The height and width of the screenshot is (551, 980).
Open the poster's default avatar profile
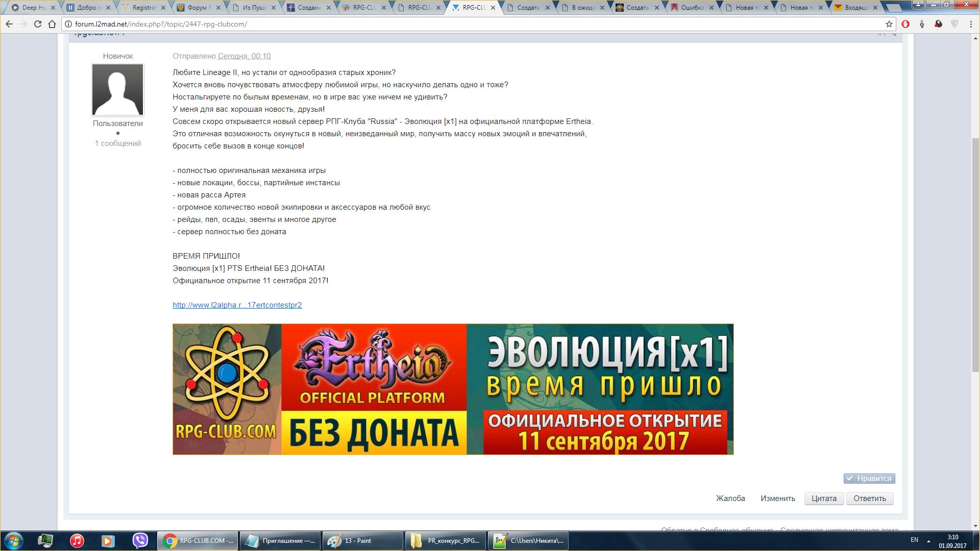(x=117, y=90)
